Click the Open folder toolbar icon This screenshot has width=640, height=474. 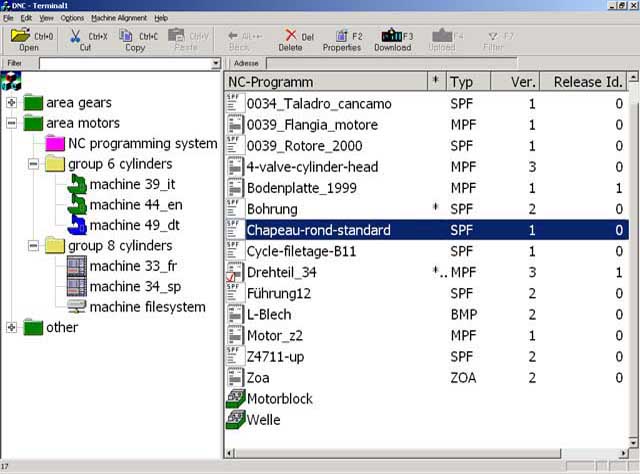(20, 36)
